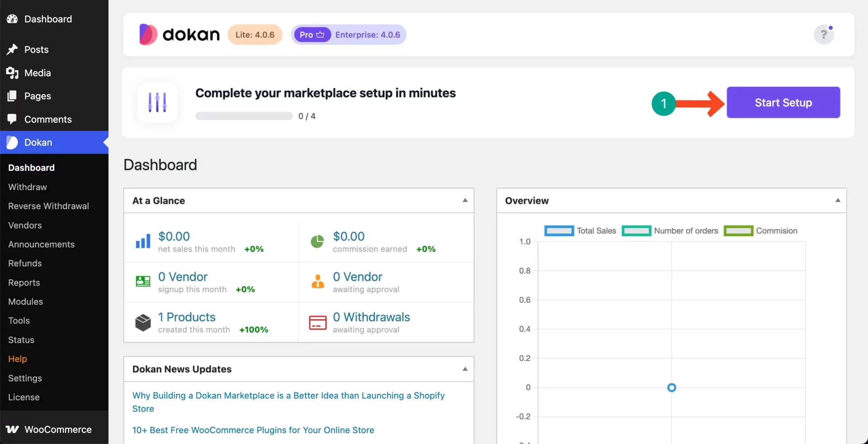The image size is (868, 444).
Task: Open the Vendors submenu item
Action: pos(25,225)
